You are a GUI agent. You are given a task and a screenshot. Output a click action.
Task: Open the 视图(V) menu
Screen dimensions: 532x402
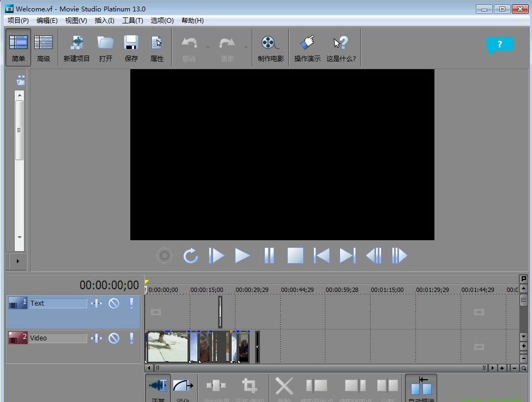(76, 21)
